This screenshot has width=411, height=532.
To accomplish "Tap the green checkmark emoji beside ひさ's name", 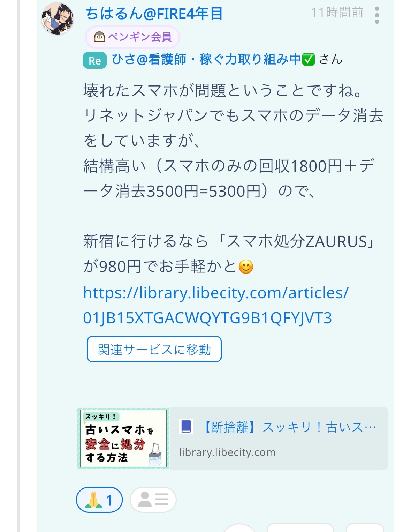I will pos(309,60).
